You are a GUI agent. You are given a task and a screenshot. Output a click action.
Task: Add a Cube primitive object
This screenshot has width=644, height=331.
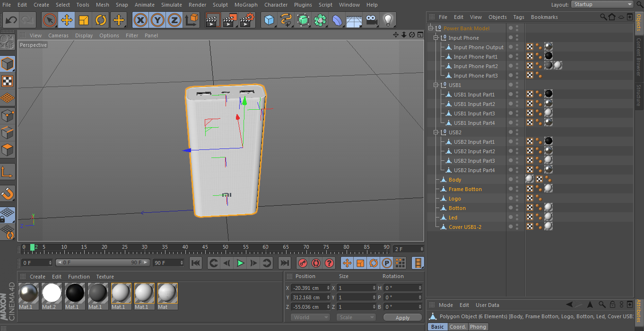[269, 20]
